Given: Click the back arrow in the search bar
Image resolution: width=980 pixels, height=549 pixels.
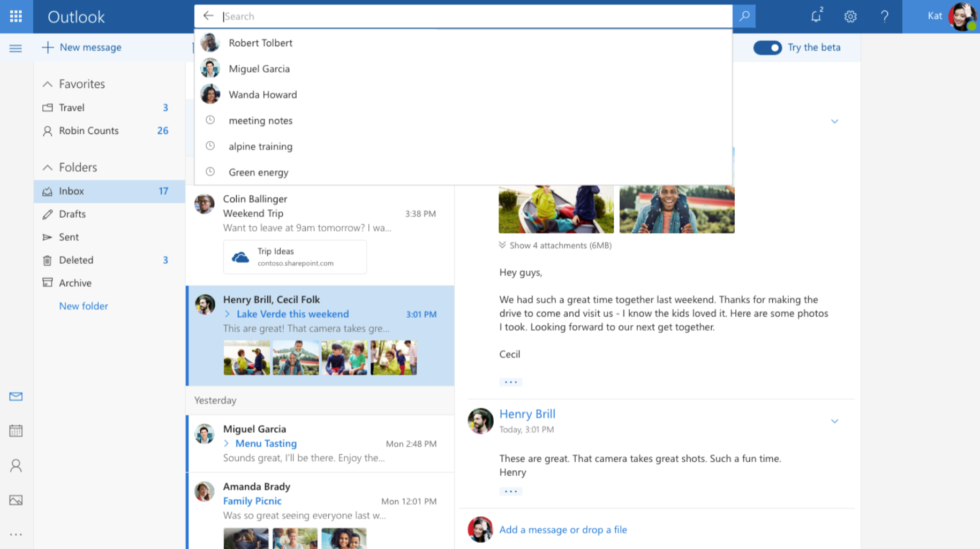Looking at the screenshot, I should point(208,16).
